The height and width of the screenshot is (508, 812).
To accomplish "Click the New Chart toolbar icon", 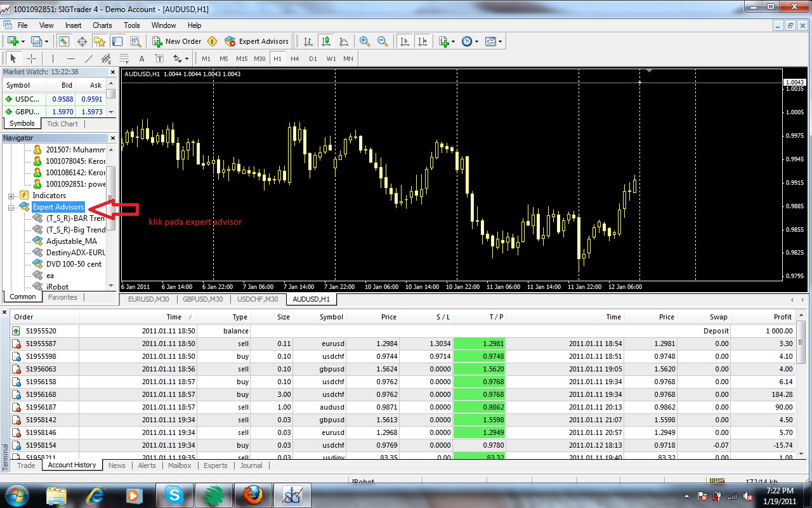I will click(12, 41).
